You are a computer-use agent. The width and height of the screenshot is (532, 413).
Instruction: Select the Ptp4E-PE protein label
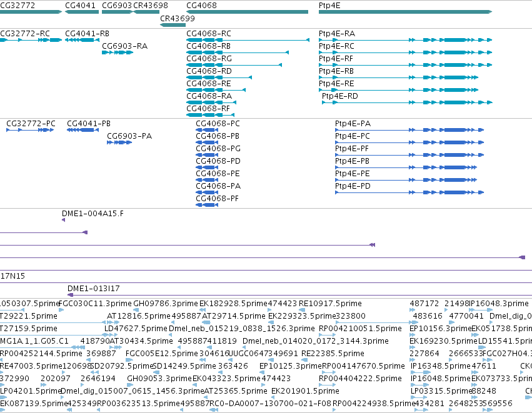click(x=352, y=174)
